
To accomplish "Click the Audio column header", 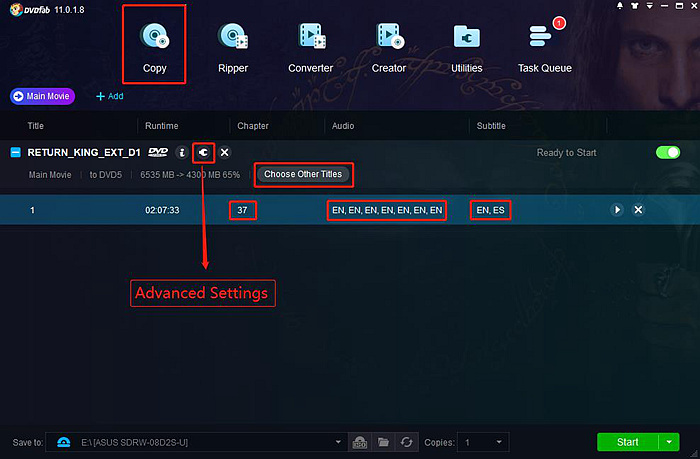I will [x=343, y=126].
